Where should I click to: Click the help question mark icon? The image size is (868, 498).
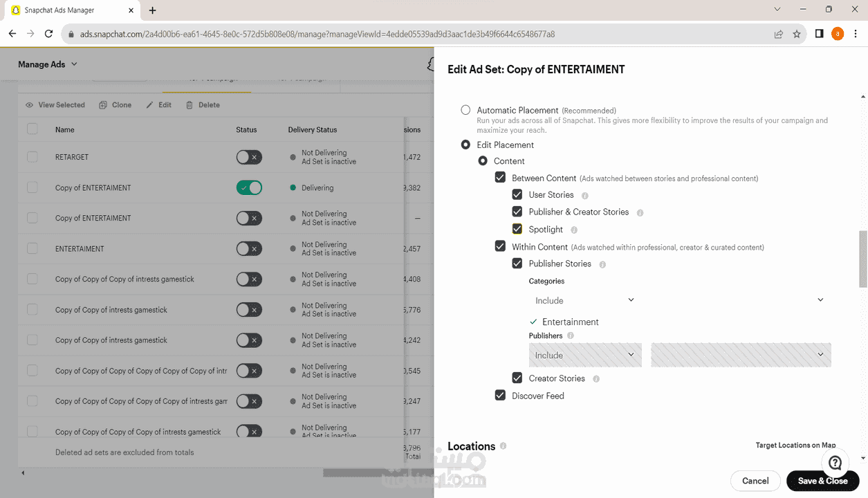[x=835, y=463]
